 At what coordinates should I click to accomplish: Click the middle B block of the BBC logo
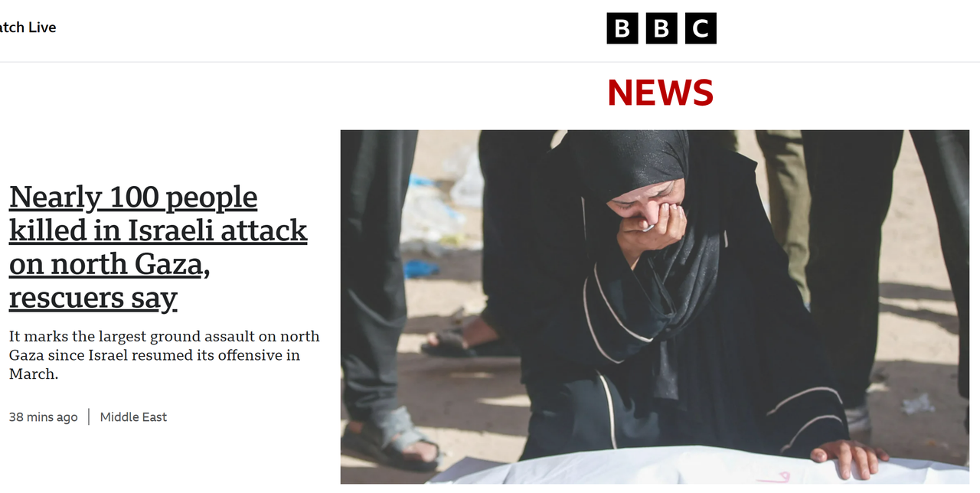pos(661,28)
